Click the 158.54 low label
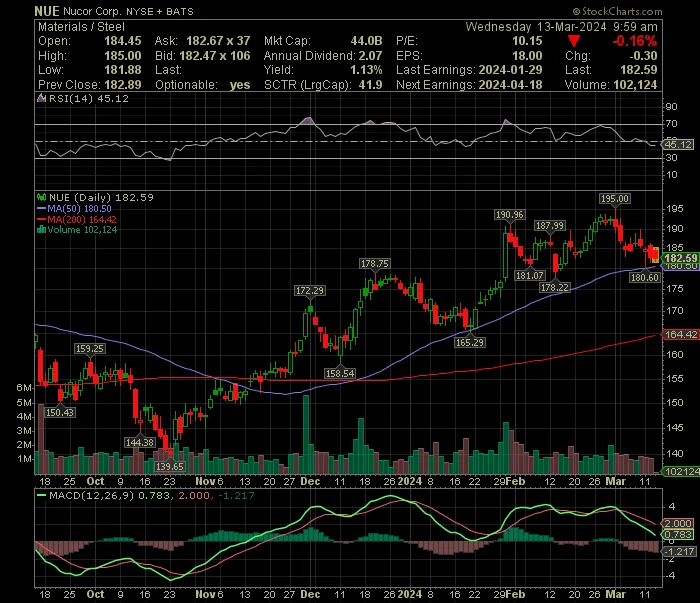Screen dimensions: 700x603 (x=340, y=373)
